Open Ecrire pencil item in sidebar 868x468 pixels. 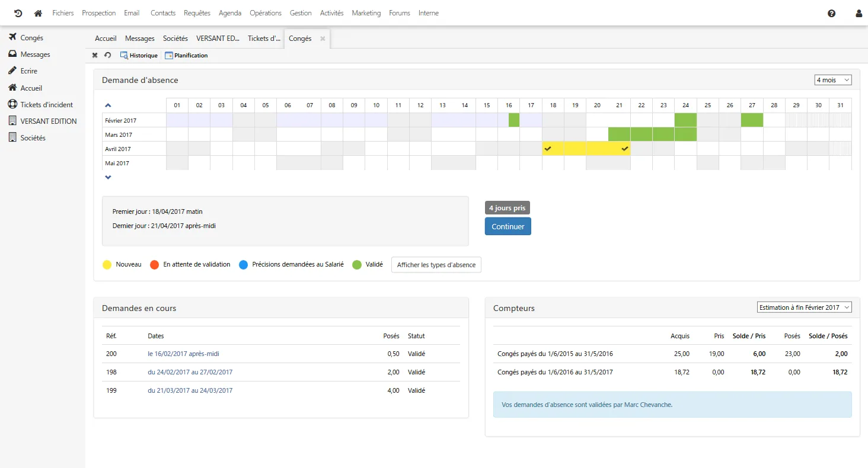23,70
